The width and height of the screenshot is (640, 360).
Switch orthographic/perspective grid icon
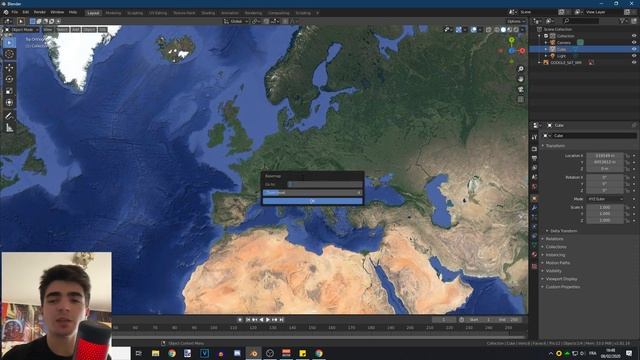click(521, 100)
